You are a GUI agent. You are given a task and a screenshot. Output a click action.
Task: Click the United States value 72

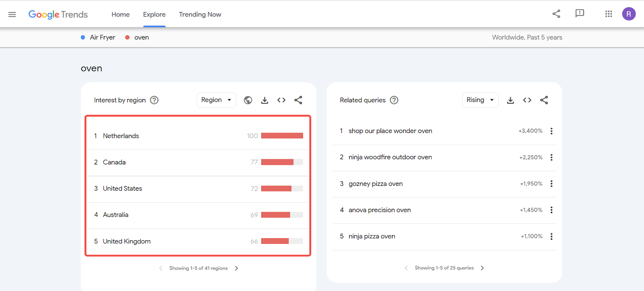click(x=254, y=189)
